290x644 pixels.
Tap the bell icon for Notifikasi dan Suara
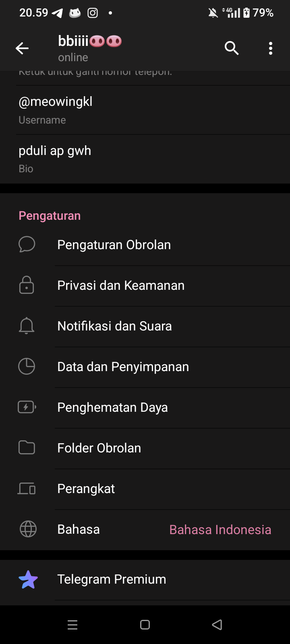click(27, 326)
